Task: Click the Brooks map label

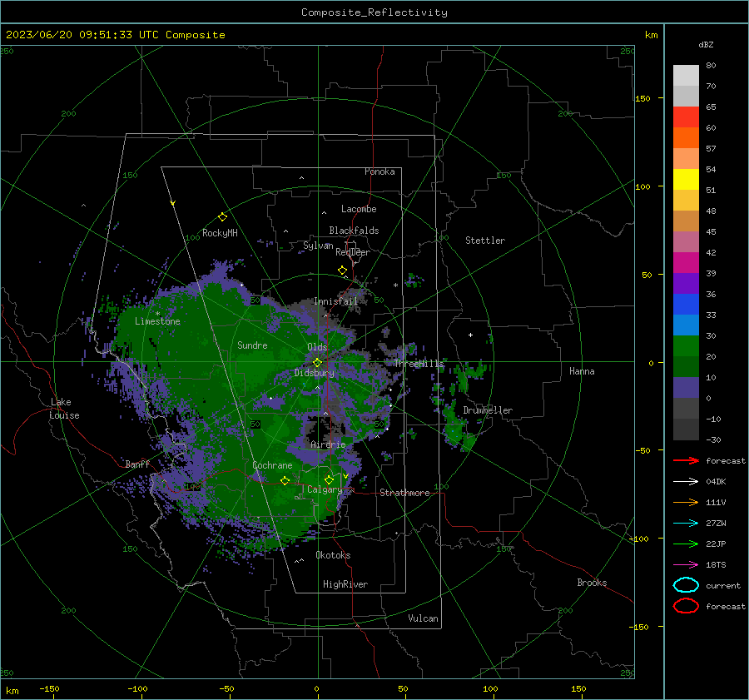Action: click(592, 582)
